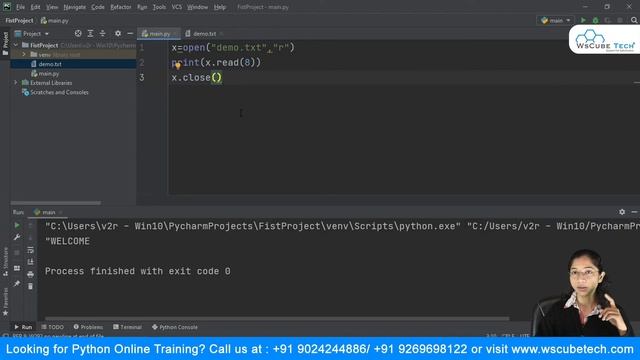Expand External Libraries node
Image resolution: width=640 pixels, height=360 pixels.
[16, 82]
